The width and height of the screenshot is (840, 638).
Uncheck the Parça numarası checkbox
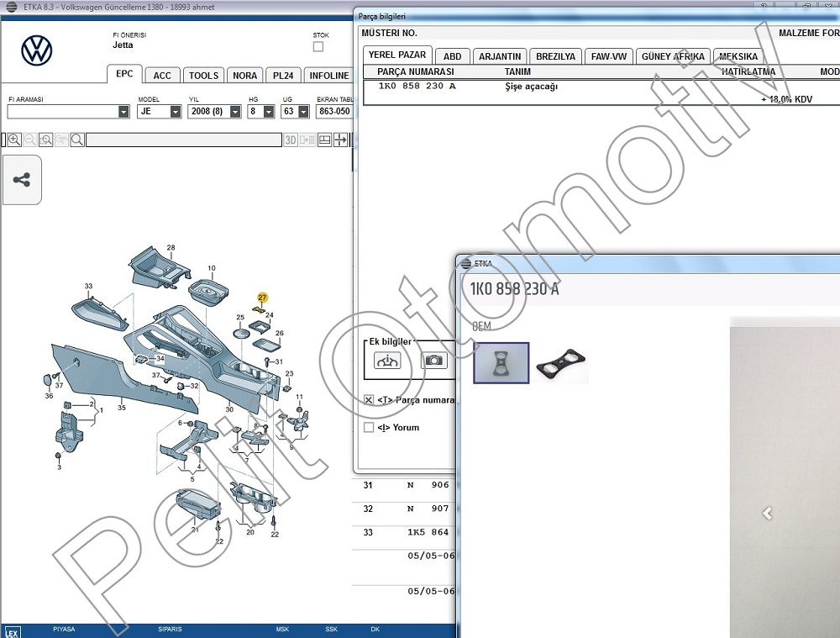click(369, 400)
